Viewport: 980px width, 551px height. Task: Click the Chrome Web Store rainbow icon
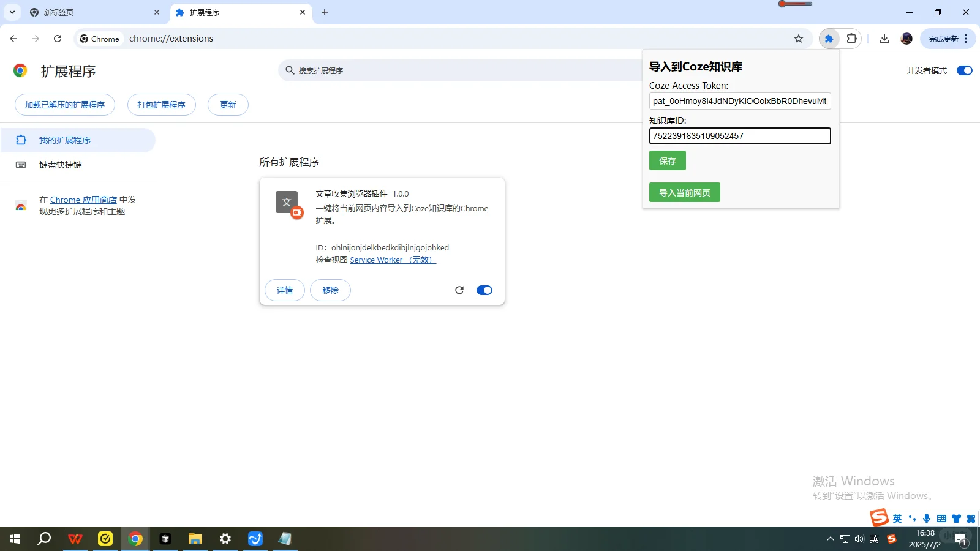click(x=21, y=206)
